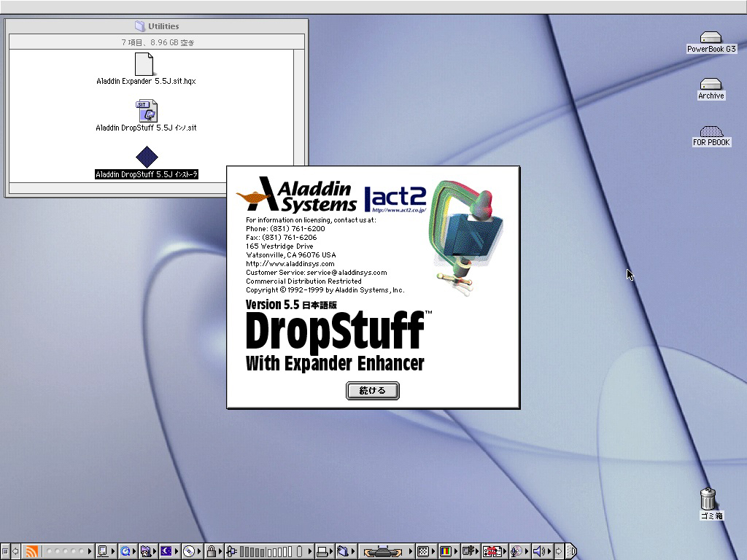Expand the CD player module popup arrow
Viewport: 747px width, 560px height.
[x=199, y=551]
